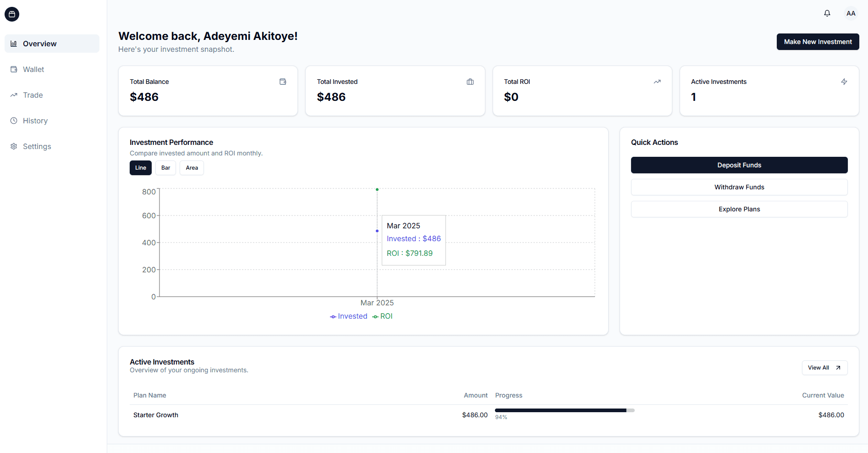Click the Wallet icon in sidebar
Viewport: 868px width, 453px height.
tap(14, 69)
